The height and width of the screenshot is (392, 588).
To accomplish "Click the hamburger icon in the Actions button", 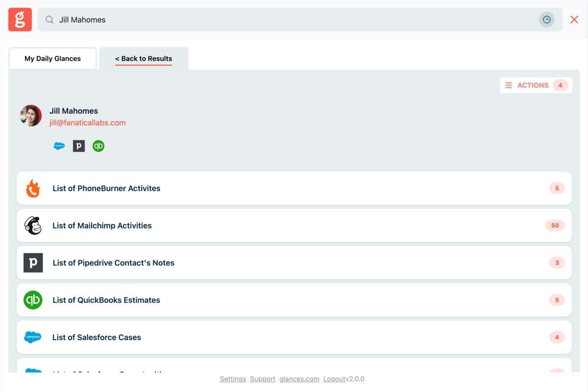I will [509, 85].
